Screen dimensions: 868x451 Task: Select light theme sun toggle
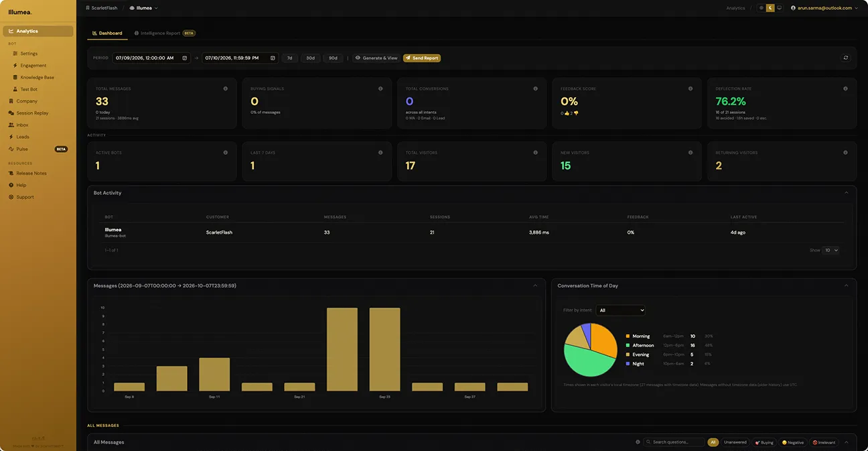click(762, 8)
